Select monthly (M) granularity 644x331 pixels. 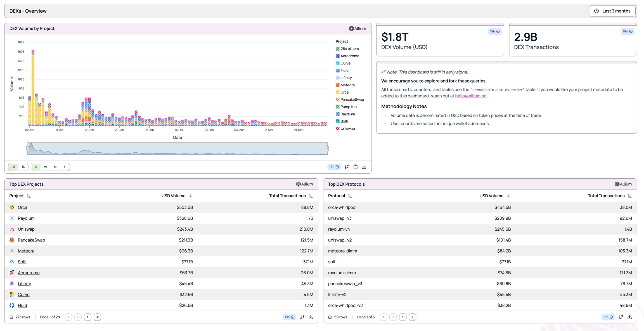(55, 167)
